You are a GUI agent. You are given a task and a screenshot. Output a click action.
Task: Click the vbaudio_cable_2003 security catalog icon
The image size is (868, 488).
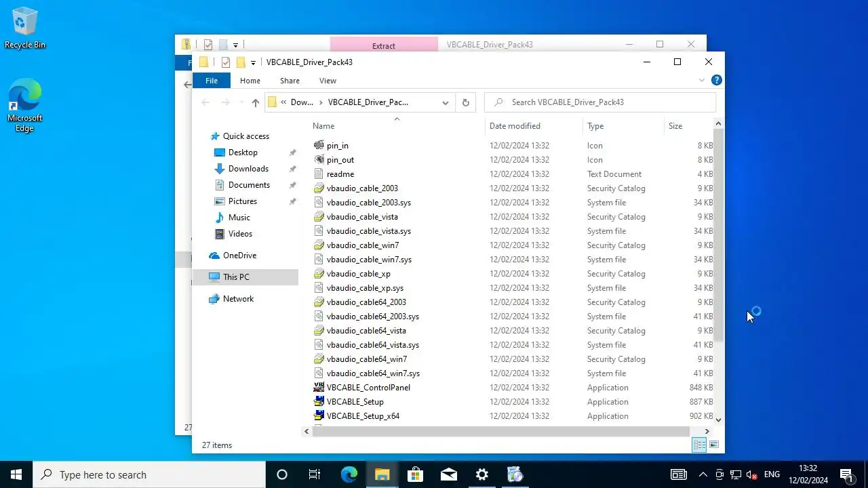pos(319,188)
